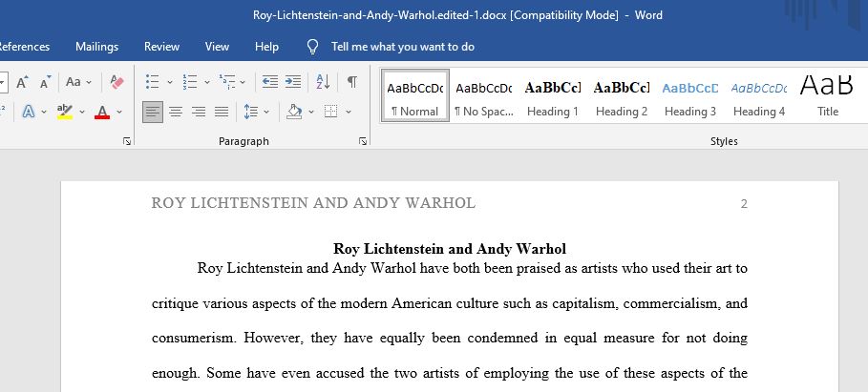Screen dimensions: 868x392
Task: Apply yellow text highlight color
Action: pyautogui.click(x=65, y=112)
